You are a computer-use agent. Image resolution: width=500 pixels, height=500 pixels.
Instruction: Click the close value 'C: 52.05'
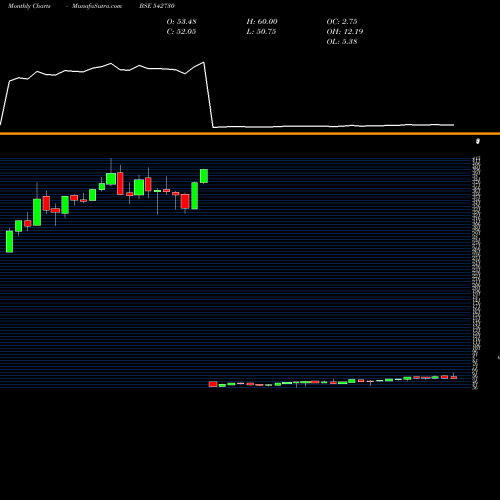coord(181,32)
